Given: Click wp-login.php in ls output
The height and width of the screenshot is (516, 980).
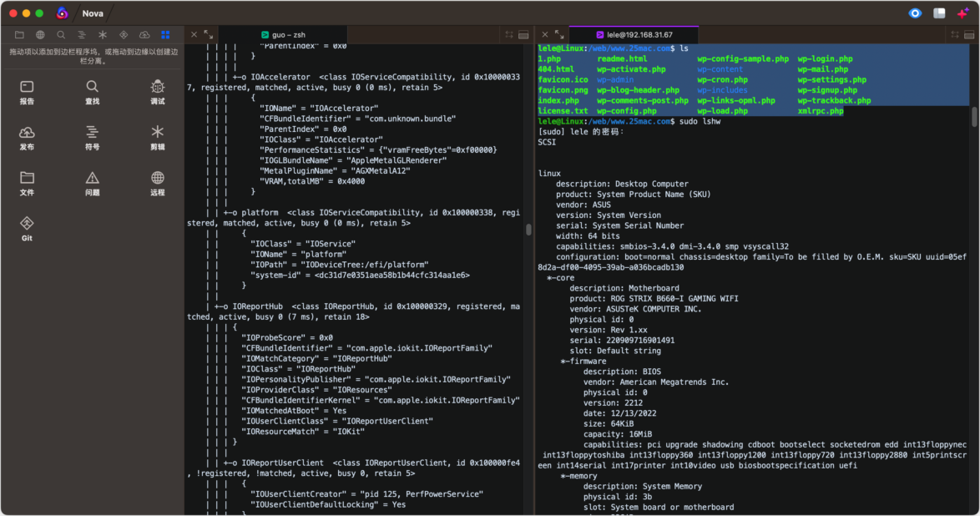Looking at the screenshot, I should click(825, 58).
